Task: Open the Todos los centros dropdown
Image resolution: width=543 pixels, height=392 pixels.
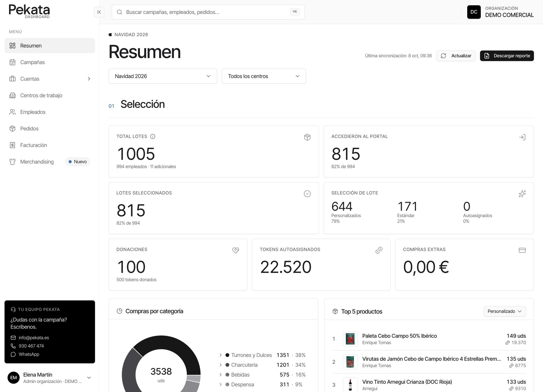Action: coord(264,76)
